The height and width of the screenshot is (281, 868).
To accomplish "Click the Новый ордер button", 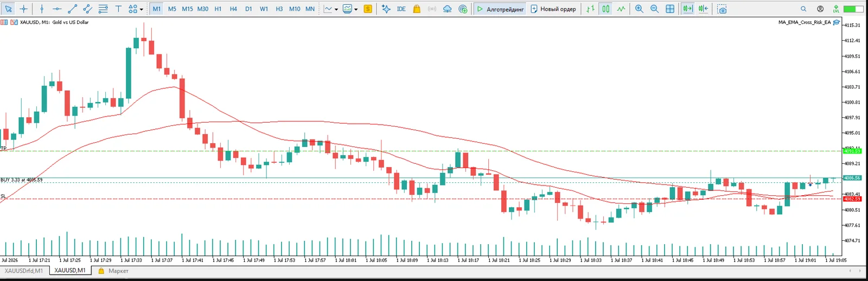I will [553, 9].
